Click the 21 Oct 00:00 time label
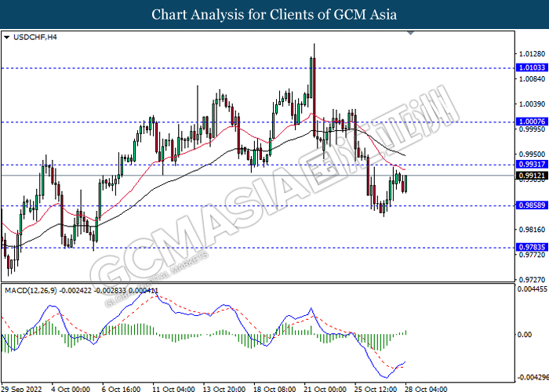 point(325,389)
